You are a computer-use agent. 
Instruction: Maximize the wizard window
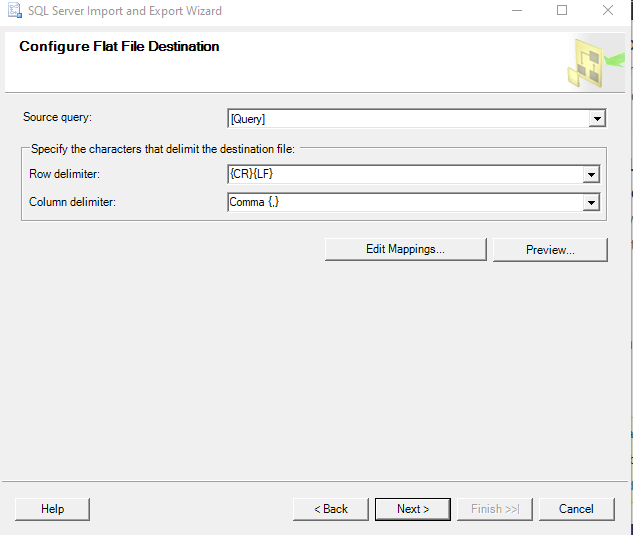pyautogui.click(x=562, y=10)
